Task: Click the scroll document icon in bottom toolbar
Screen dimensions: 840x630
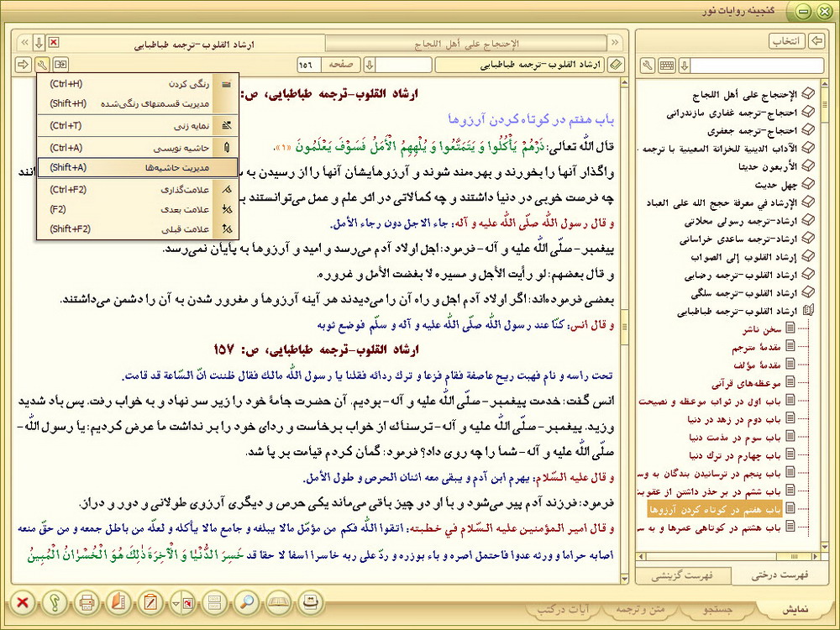Action: [310, 602]
